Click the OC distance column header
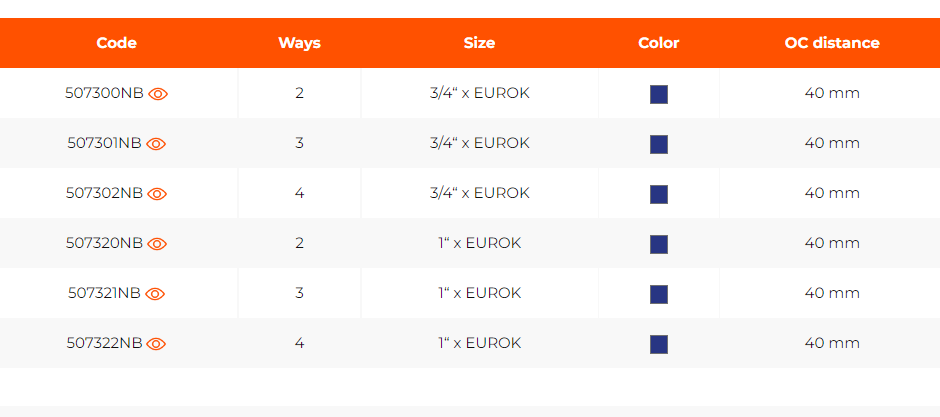Image resolution: width=940 pixels, height=417 pixels. tap(831, 43)
